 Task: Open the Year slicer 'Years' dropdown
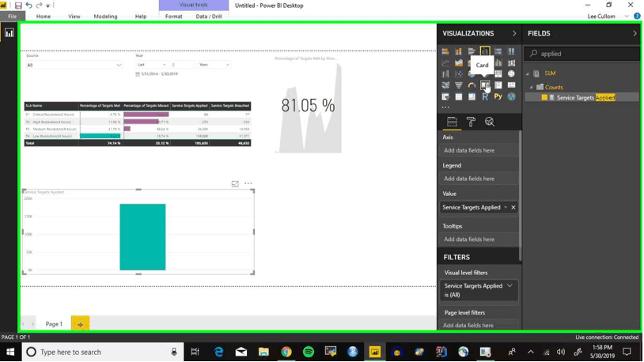214,65
